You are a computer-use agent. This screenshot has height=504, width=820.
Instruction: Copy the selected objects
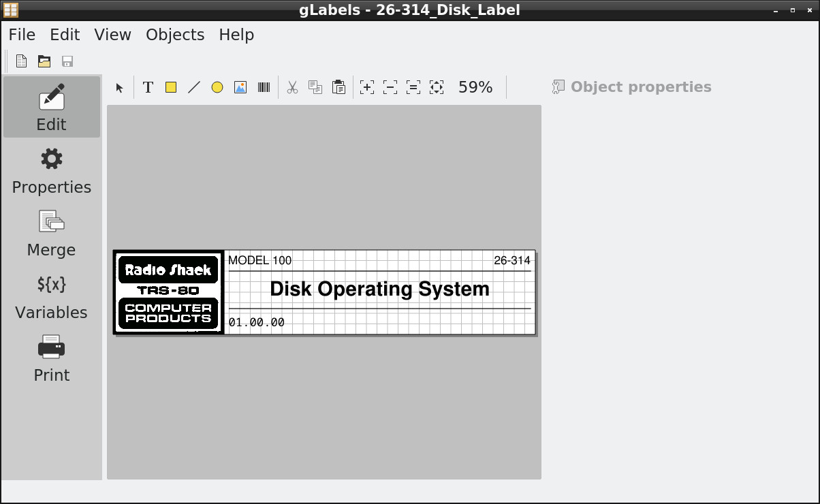pos(315,87)
